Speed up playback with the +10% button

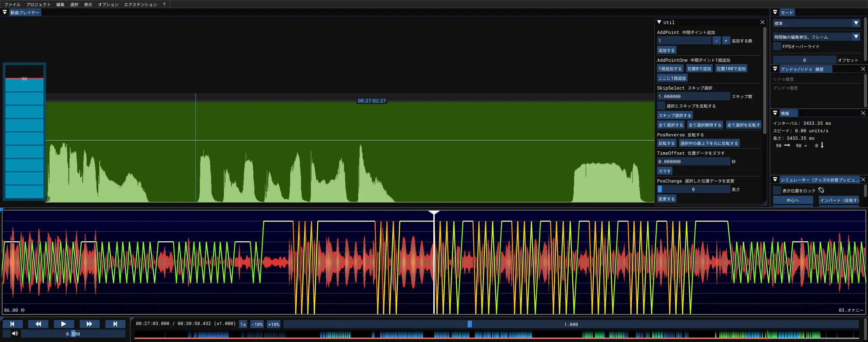tap(274, 324)
